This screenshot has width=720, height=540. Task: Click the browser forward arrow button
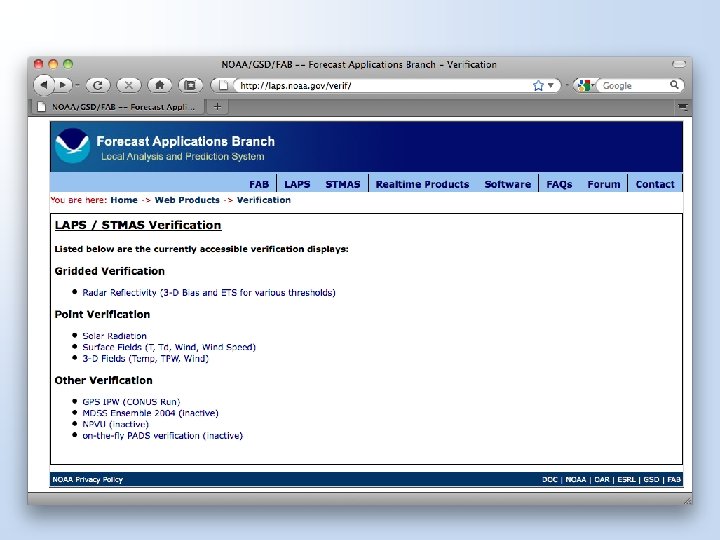[x=62, y=85]
